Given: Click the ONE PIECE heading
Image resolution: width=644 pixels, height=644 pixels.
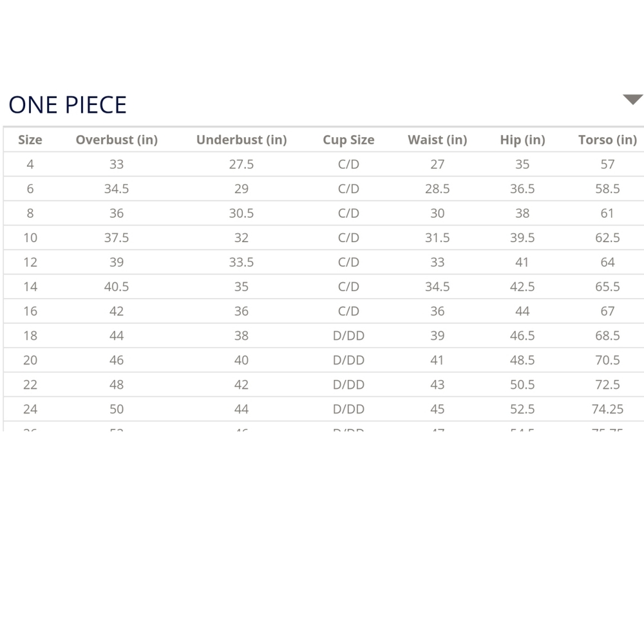Looking at the screenshot, I should click(68, 105).
